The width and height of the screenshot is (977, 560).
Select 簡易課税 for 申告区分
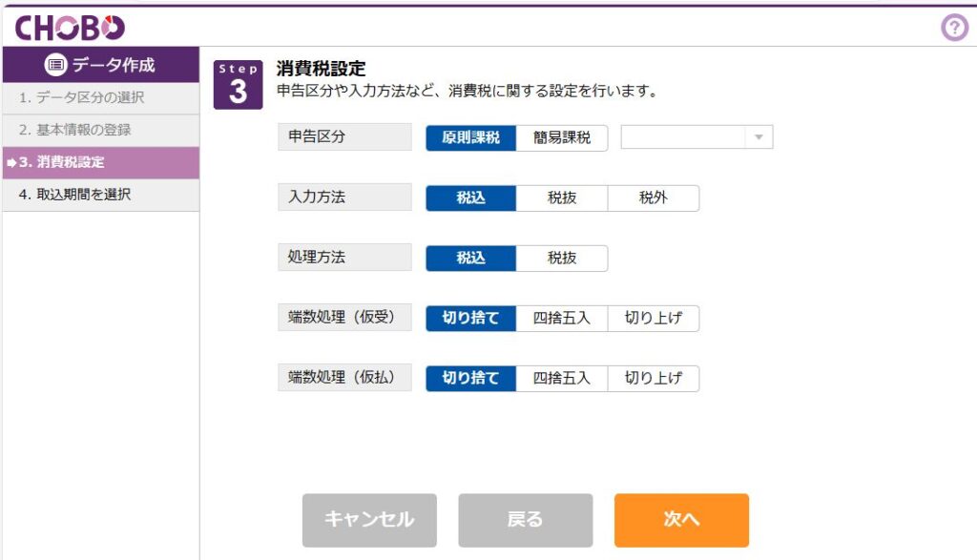[x=562, y=137]
